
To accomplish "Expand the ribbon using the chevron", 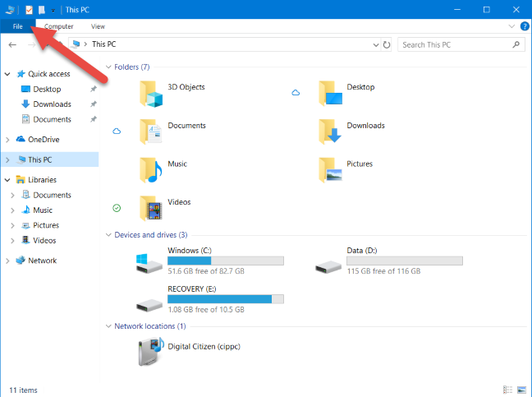I will (x=511, y=26).
